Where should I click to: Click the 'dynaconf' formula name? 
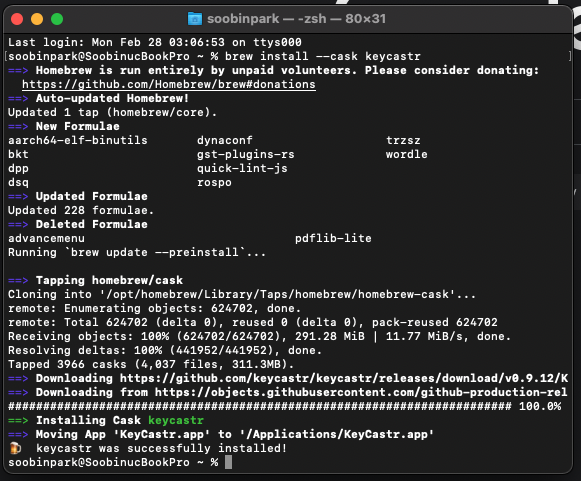[225, 140]
